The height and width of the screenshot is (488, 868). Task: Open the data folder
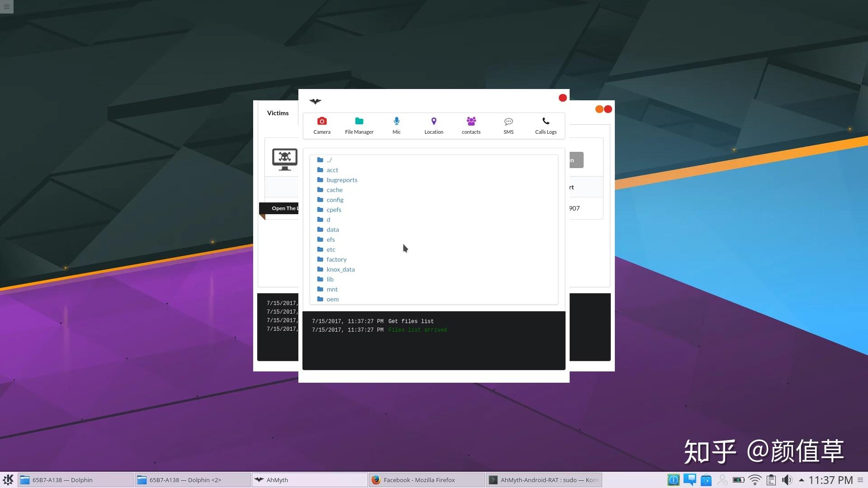[x=333, y=230]
